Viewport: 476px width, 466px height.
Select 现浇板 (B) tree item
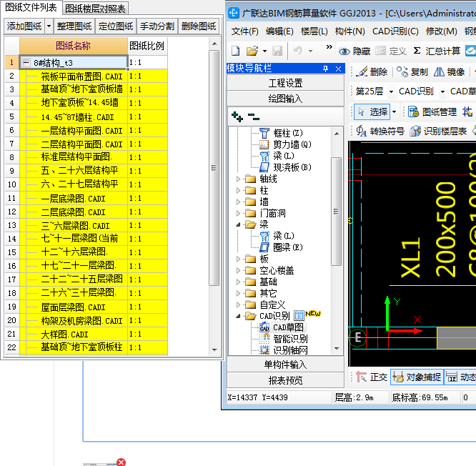tap(285, 167)
